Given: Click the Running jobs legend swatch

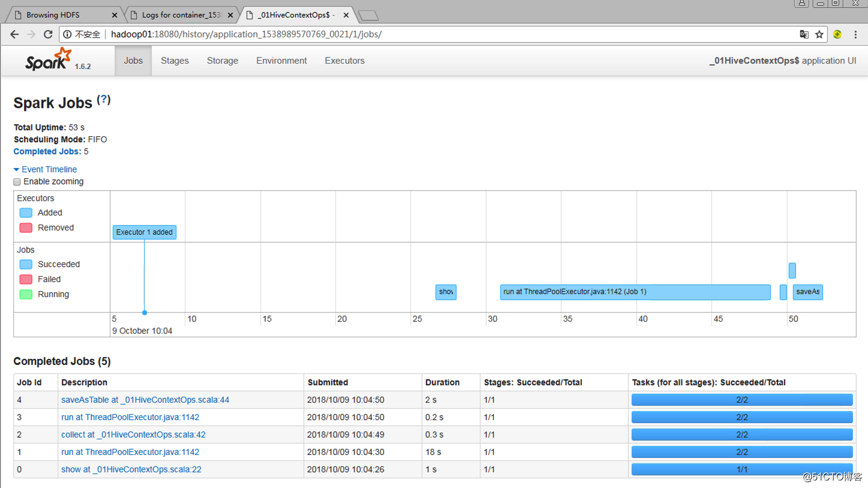Looking at the screenshot, I should click(x=26, y=295).
